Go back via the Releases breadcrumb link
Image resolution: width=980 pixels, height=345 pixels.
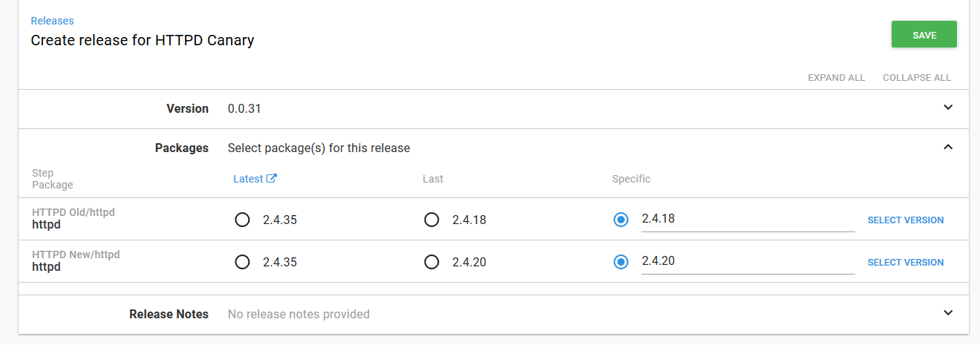52,21
